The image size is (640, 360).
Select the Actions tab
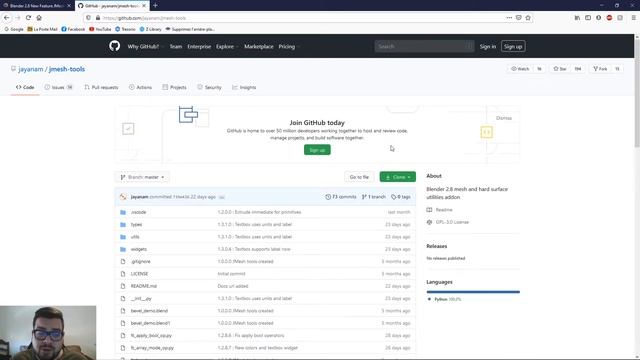pyautogui.click(x=140, y=87)
